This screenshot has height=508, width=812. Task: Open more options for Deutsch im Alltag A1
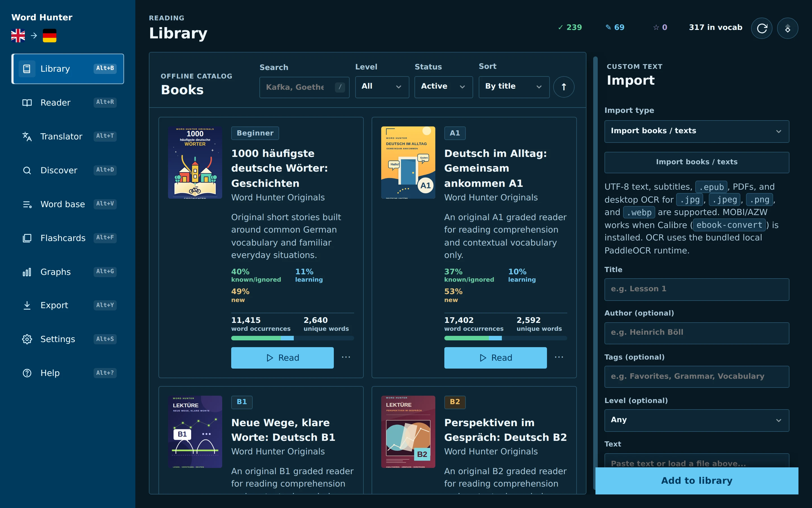tap(559, 357)
